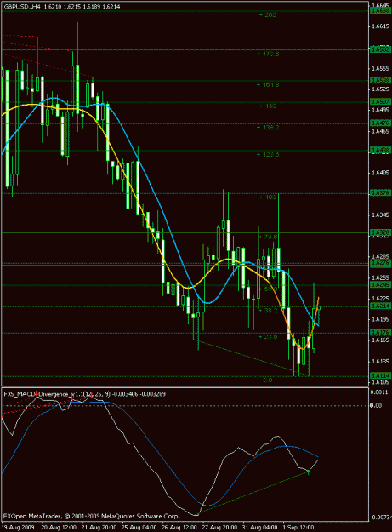Click the 1.6495 scale value
Image resolution: width=392 pixels, height=532 pixels.
click(x=380, y=110)
